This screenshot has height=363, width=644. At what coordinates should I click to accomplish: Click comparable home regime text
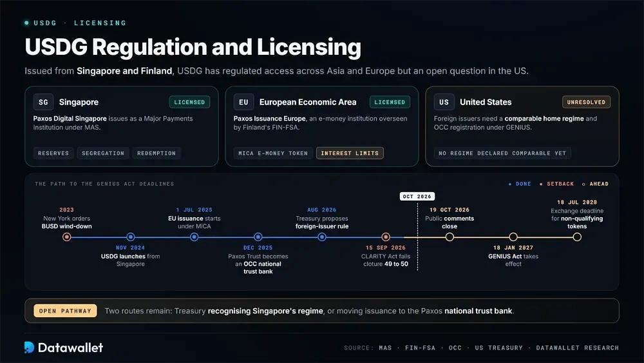coord(544,119)
